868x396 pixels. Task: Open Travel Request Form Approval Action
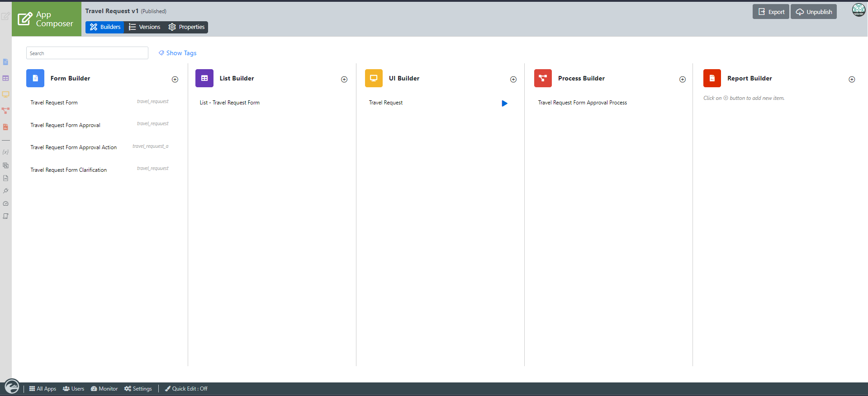coord(73,147)
